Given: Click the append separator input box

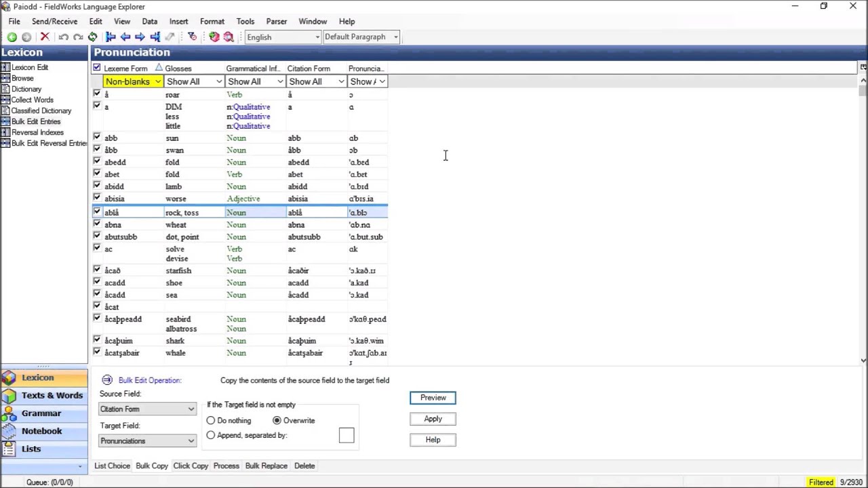Looking at the screenshot, I should coord(347,435).
